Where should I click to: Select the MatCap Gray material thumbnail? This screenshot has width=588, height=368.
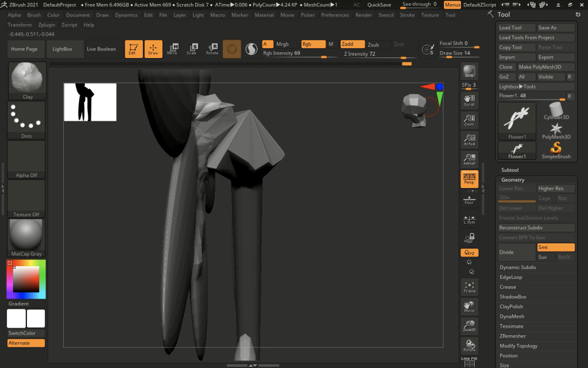point(27,238)
